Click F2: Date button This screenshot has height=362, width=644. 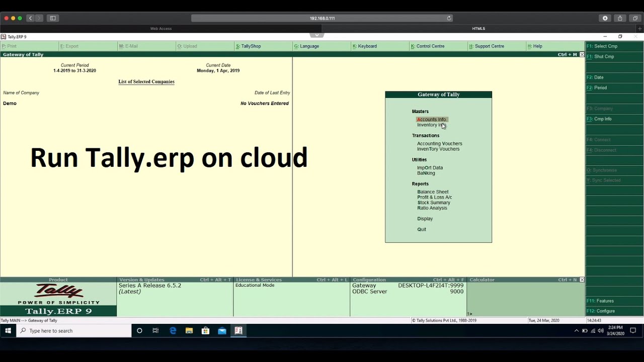click(x=614, y=77)
